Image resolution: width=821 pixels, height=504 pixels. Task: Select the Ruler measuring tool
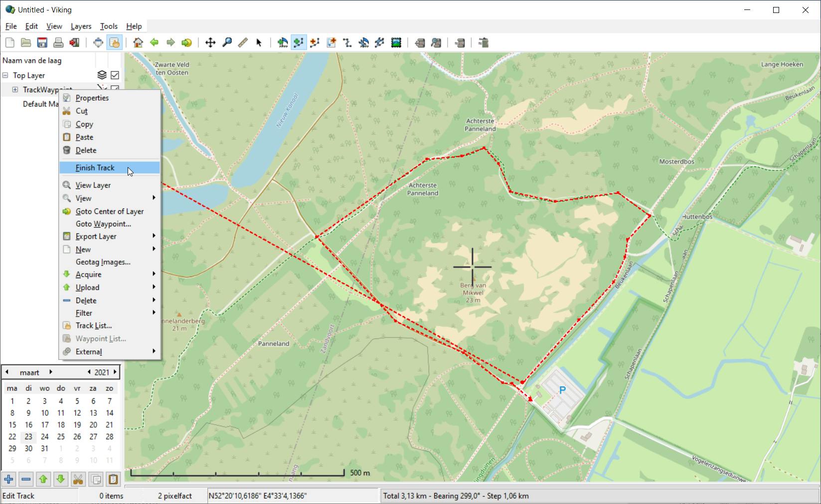click(x=243, y=43)
